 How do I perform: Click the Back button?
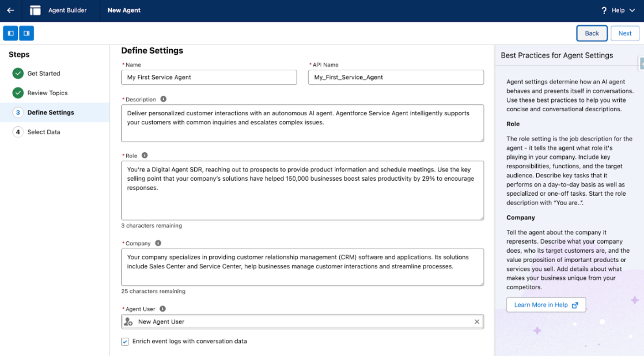592,33
